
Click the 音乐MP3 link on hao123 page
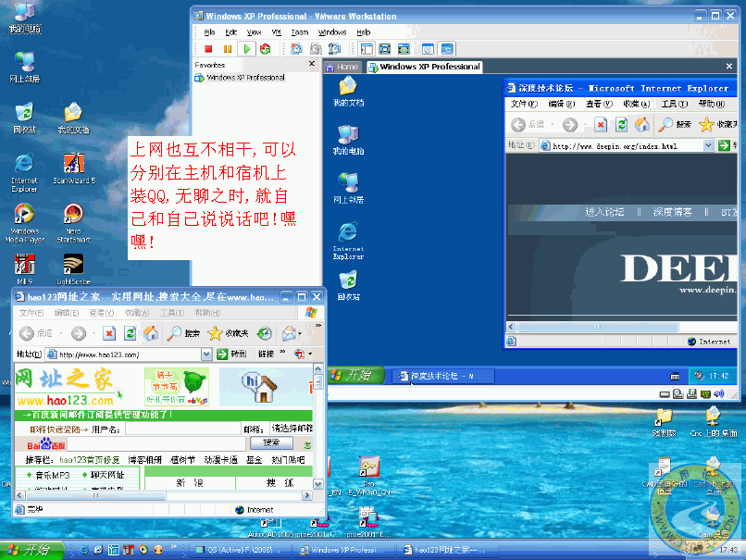pos(53,476)
